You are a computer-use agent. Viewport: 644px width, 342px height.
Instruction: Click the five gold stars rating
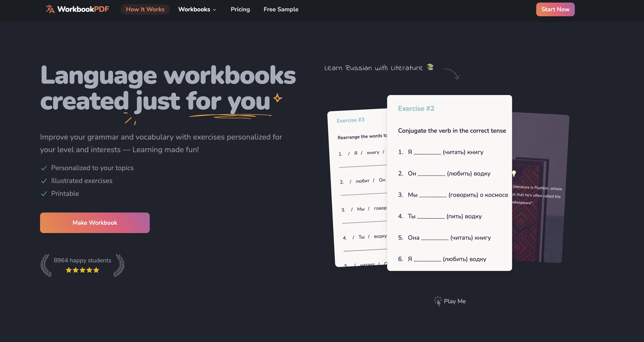(x=82, y=270)
